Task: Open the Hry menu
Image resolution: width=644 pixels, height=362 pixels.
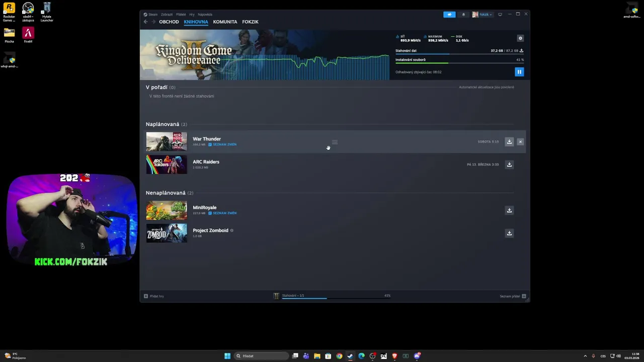Action: 192,15
